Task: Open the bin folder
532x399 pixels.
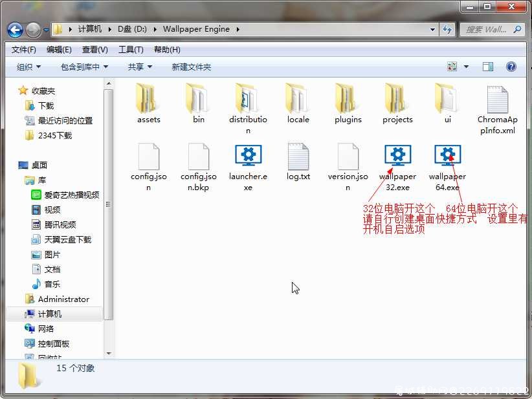Action: pos(199,103)
